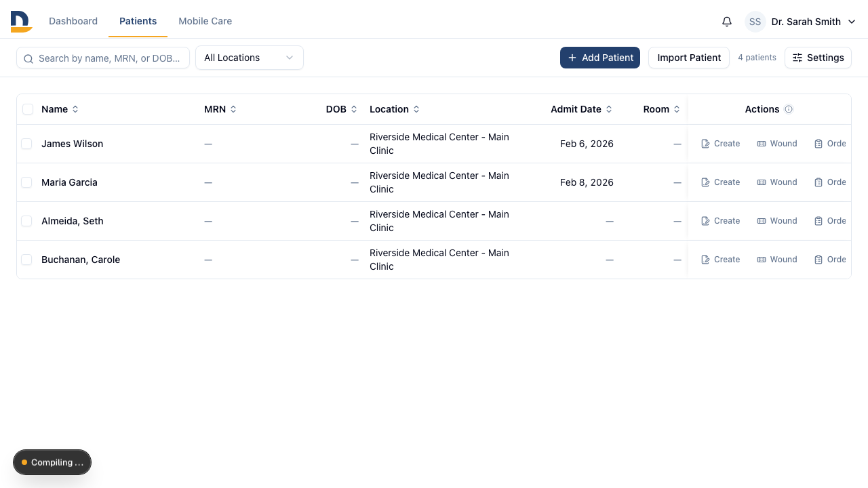Click the Add Patient button
This screenshot has height=488, width=868.
[x=600, y=58]
